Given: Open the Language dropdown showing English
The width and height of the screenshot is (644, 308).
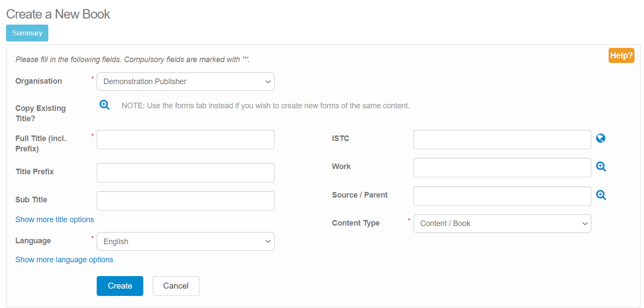Looking at the screenshot, I should coord(185,242).
